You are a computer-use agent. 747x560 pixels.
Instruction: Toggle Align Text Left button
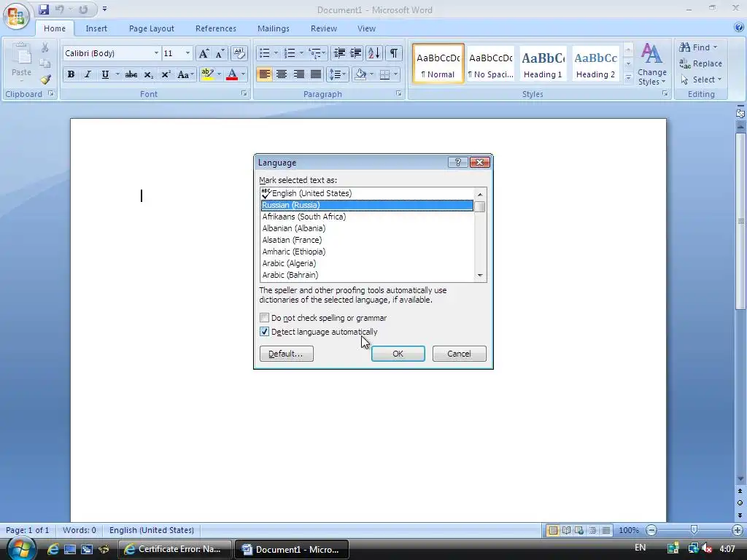[264, 74]
